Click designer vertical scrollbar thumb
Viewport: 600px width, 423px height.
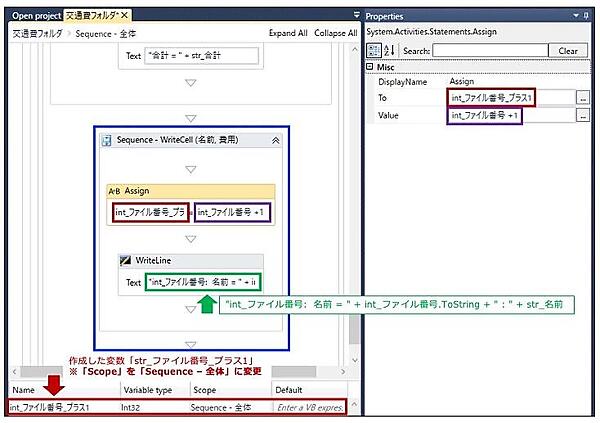(355, 329)
